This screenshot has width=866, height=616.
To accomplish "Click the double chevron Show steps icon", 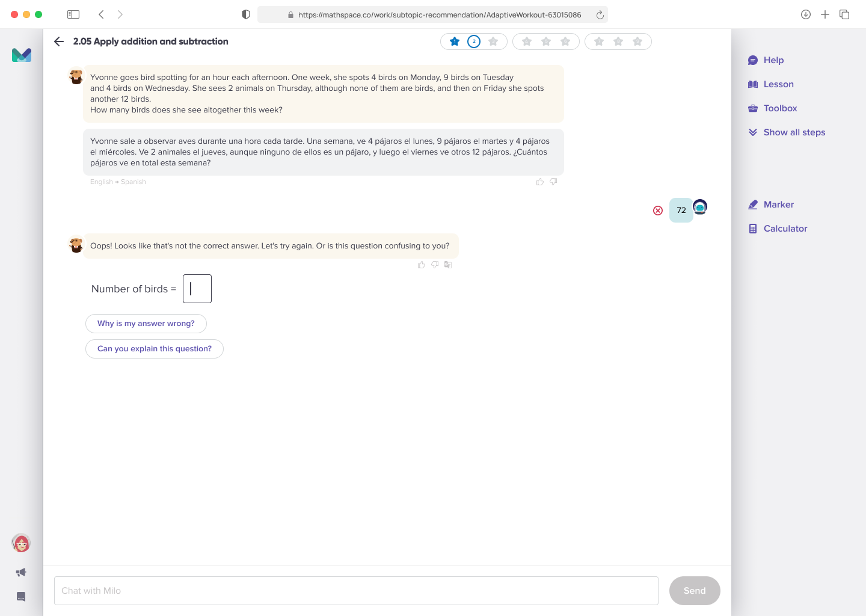I will 753,132.
